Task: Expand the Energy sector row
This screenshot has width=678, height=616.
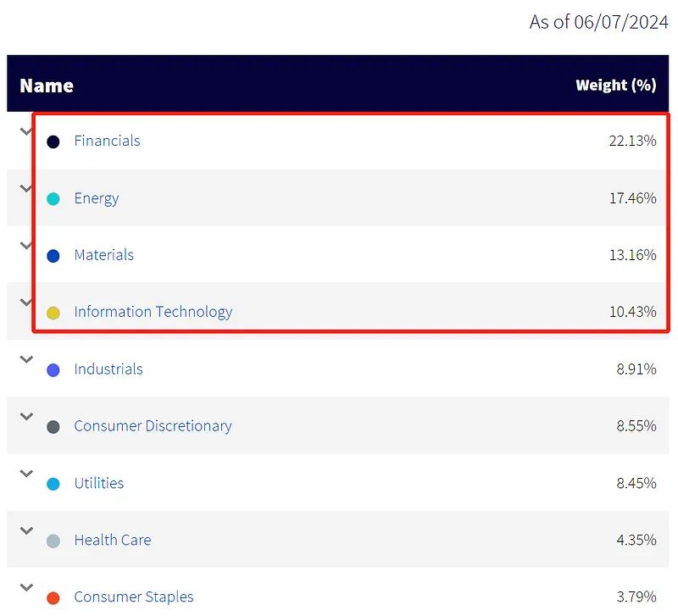Action: pyautogui.click(x=26, y=188)
